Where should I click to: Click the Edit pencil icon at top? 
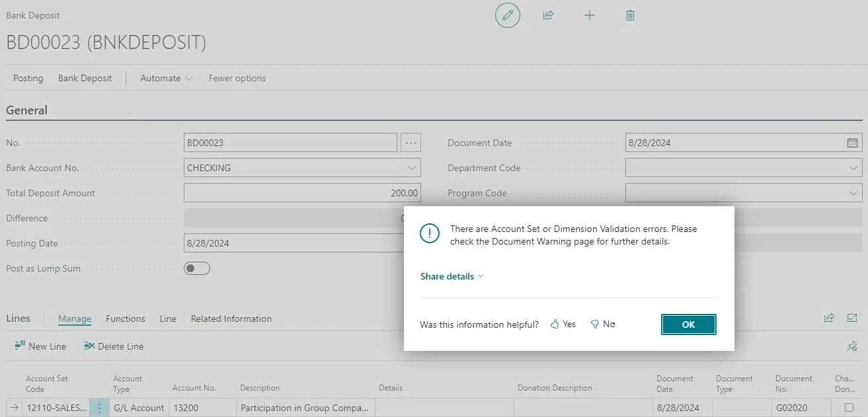click(x=507, y=15)
